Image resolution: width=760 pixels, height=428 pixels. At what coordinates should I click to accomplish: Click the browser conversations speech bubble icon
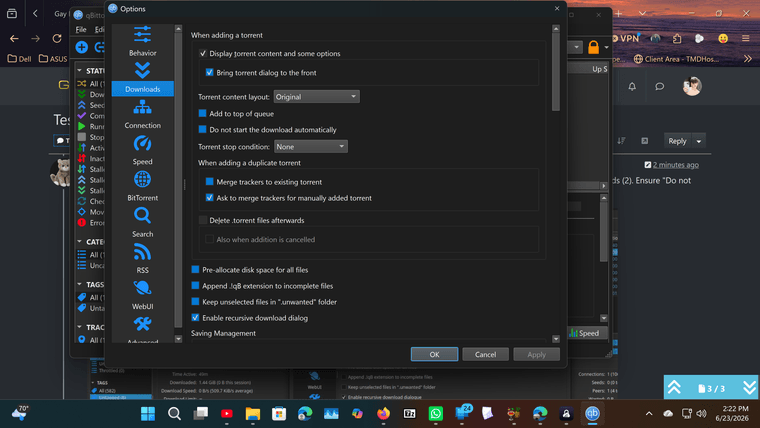click(659, 86)
